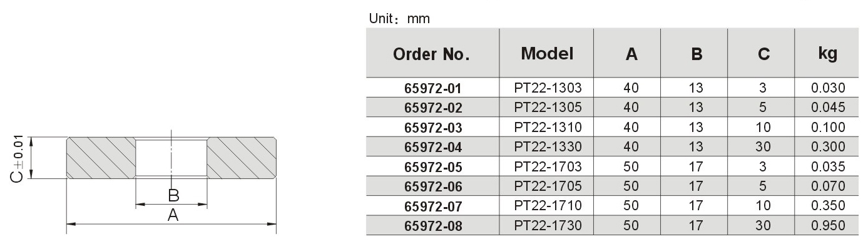Click the B dimension label in drawing
This screenshot has height=244, width=868.
[x=173, y=195]
